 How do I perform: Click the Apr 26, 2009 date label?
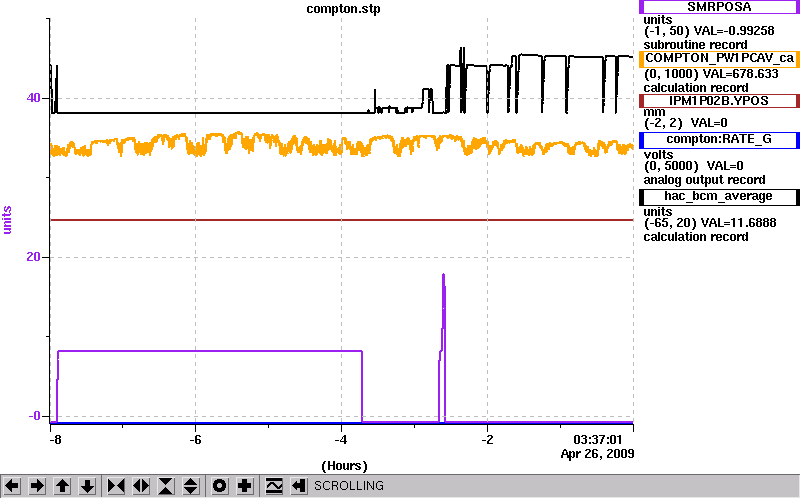(x=597, y=454)
